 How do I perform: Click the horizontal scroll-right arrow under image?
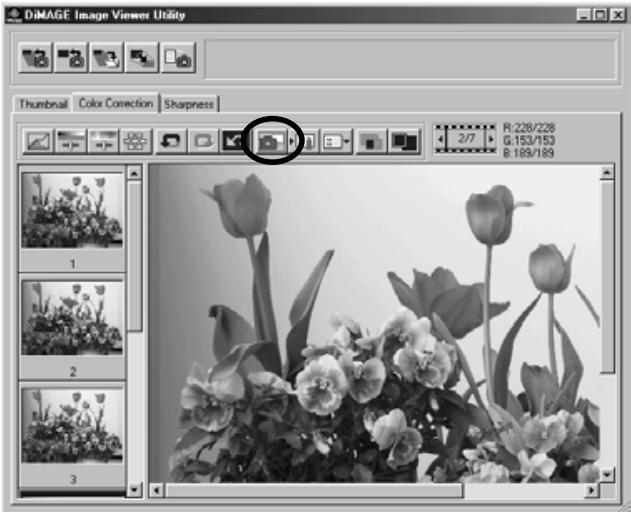click(591, 490)
